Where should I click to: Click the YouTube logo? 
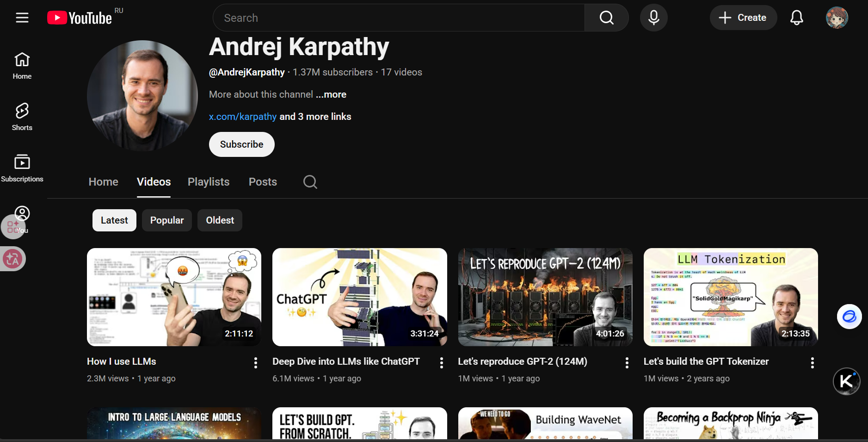[x=80, y=18]
